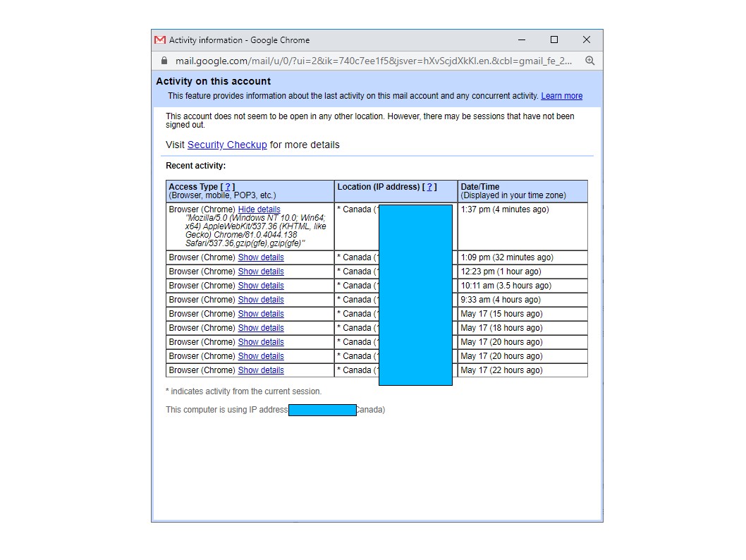Click the Gmail icon in title bar

click(160, 40)
